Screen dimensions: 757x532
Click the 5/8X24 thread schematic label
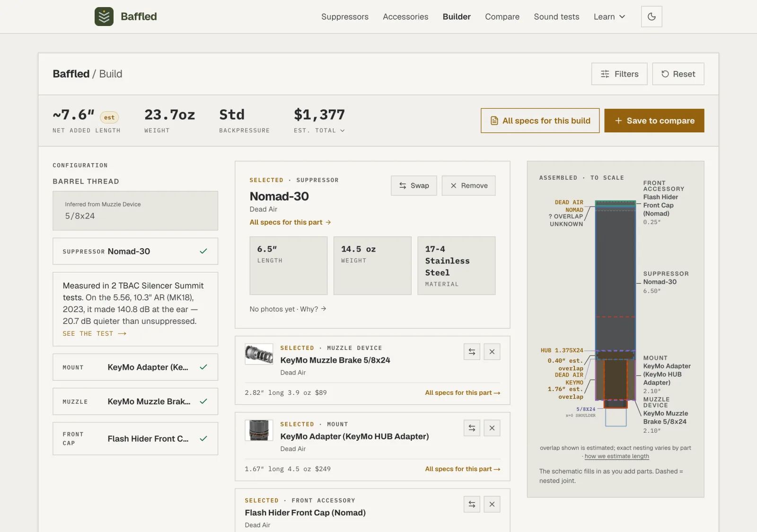(586, 409)
